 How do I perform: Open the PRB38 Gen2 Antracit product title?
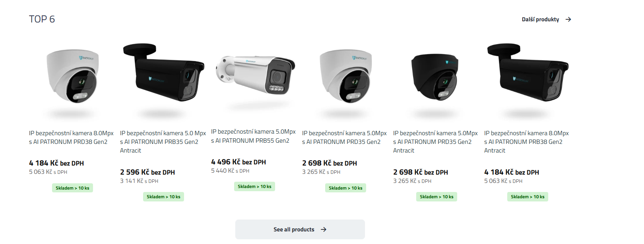tap(526, 142)
